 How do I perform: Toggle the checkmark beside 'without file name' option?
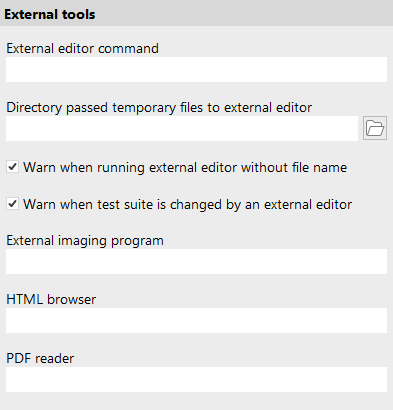pos(12,167)
